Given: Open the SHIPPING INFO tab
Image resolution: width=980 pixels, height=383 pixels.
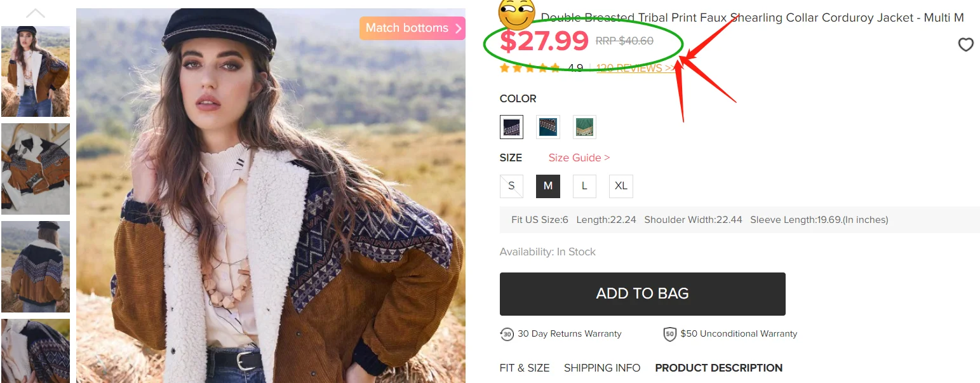Looking at the screenshot, I should [602, 368].
